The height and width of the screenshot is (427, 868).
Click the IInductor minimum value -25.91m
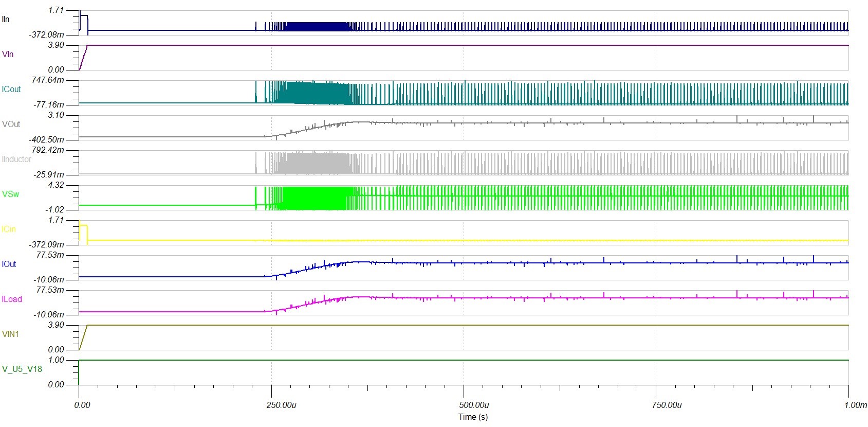point(49,174)
